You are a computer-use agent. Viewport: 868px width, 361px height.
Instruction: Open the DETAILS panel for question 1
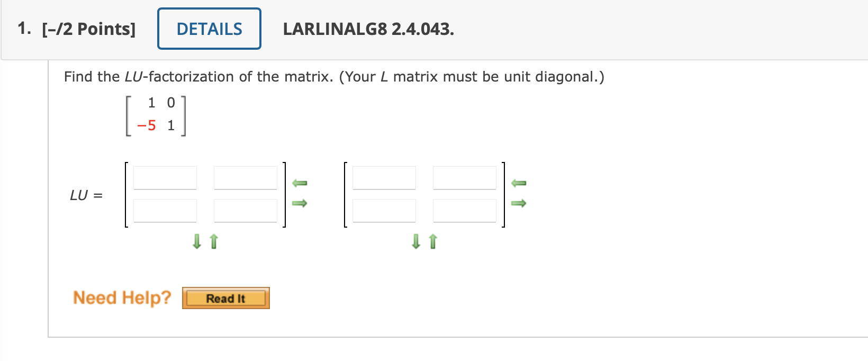[x=209, y=29]
